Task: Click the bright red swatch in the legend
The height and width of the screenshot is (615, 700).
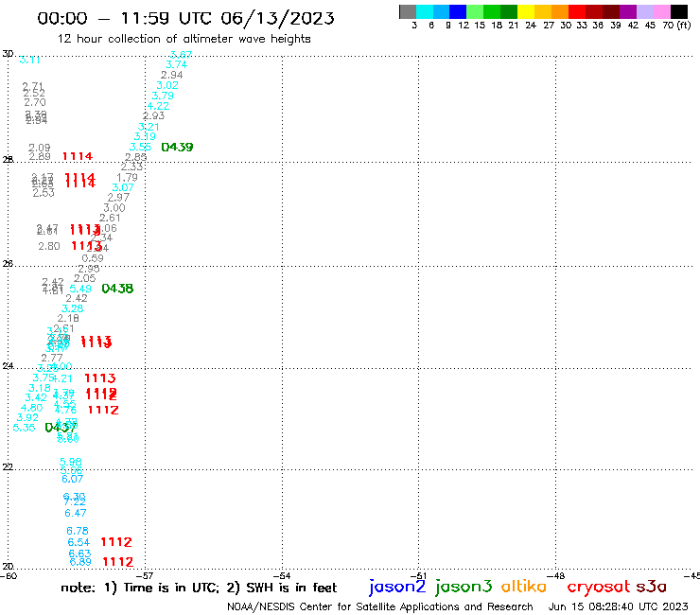Action: pos(577,11)
